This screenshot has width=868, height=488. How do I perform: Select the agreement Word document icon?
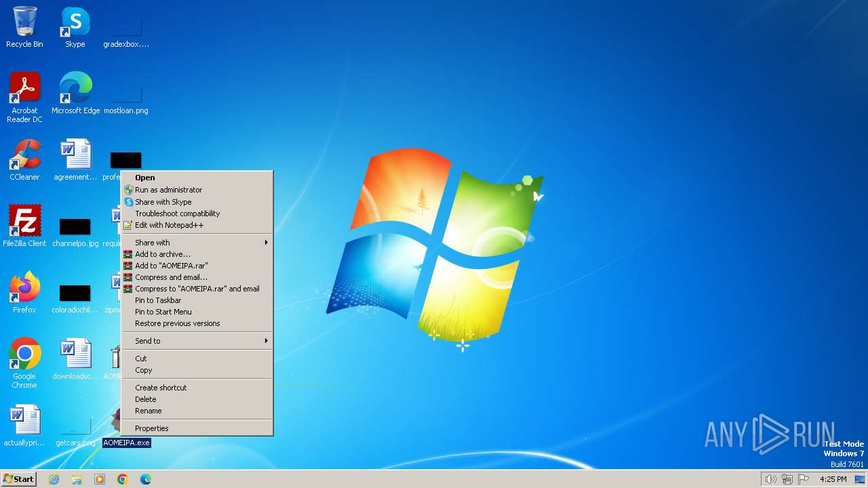[75, 159]
